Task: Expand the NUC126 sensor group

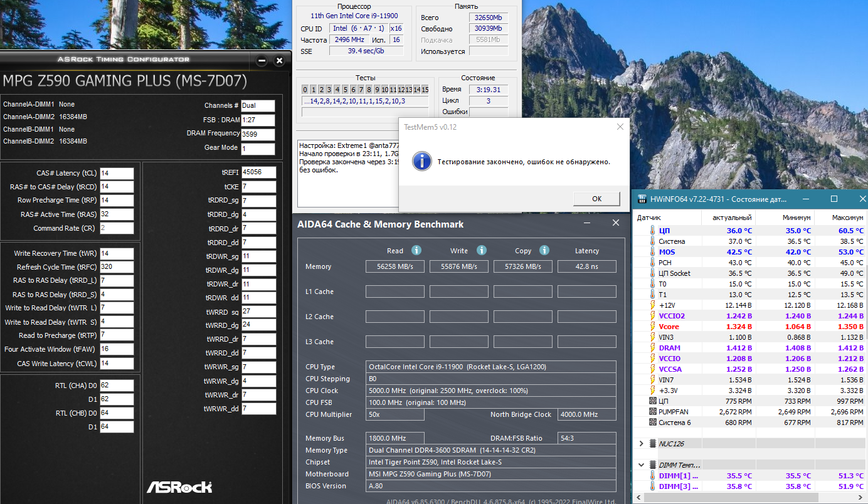Action: click(x=641, y=444)
